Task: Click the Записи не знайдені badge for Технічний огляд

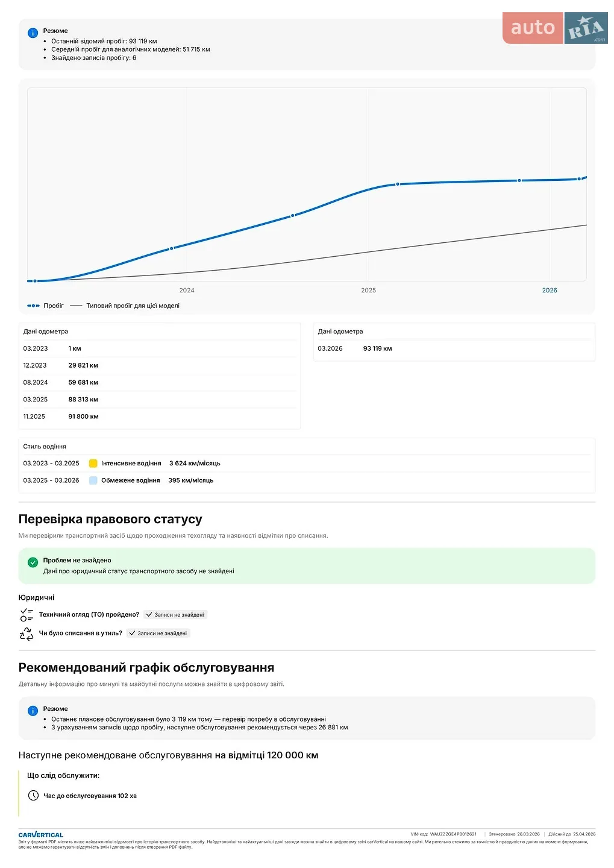Action: click(x=175, y=615)
